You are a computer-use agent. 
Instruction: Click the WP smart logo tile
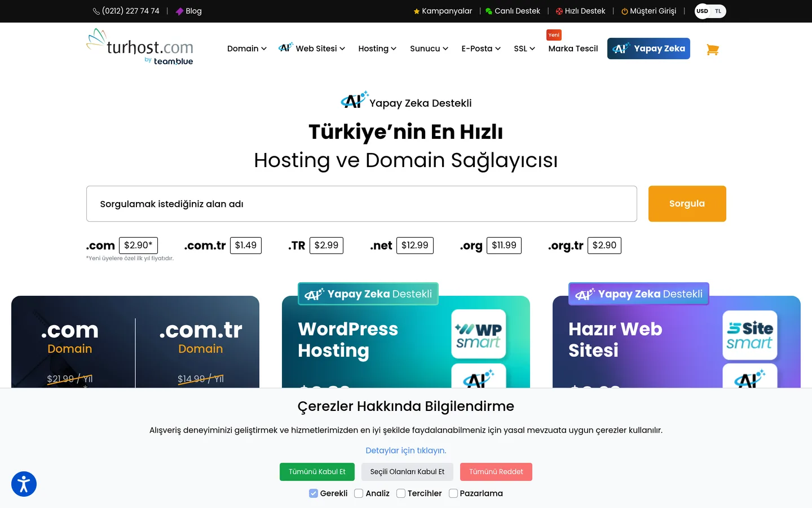[479, 334]
